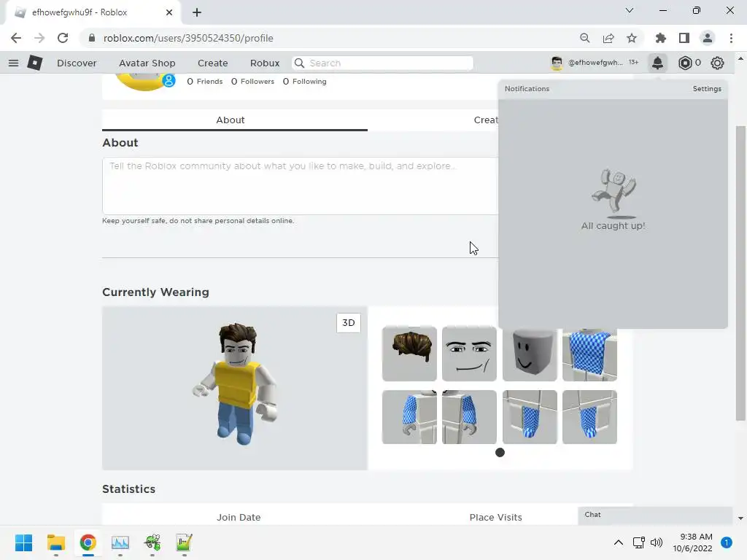Click Chrome icon in taskbar
The height and width of the screenshot is (560, 747).
[88, 542]
